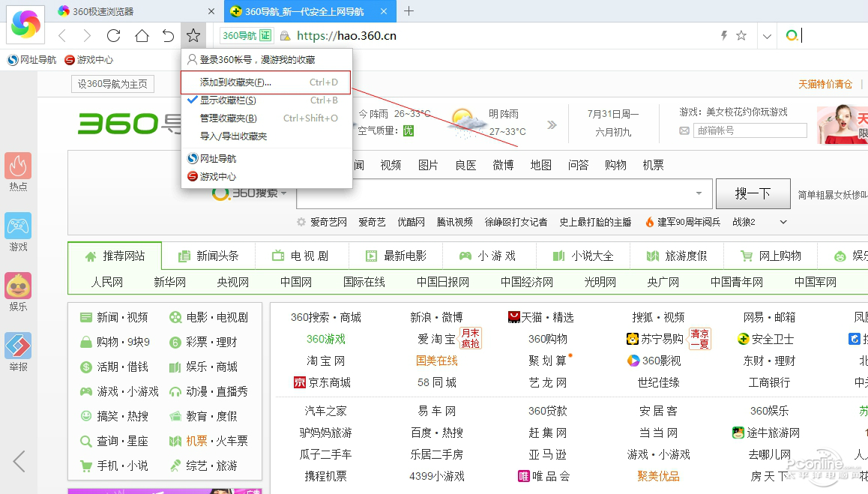Select the 视频 search category
This screenshot has height=494, width=868.
click(x=391, y=165)
